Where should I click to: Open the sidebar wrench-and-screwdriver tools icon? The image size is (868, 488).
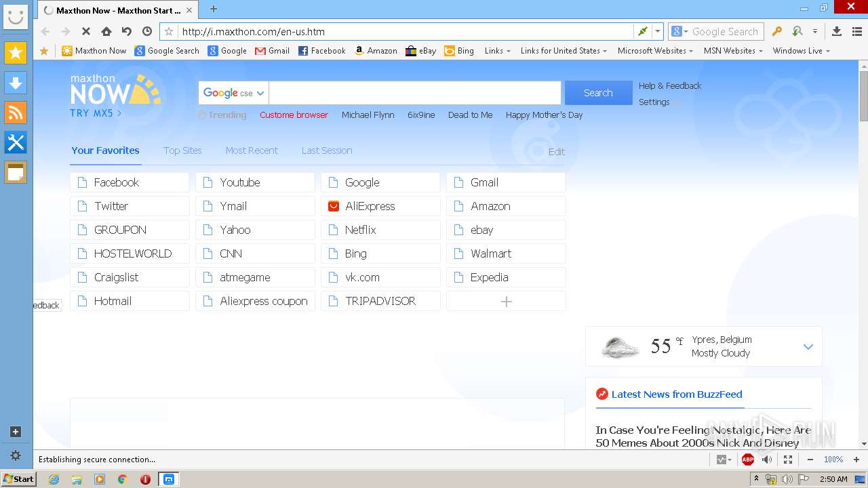tap(16, 142)
